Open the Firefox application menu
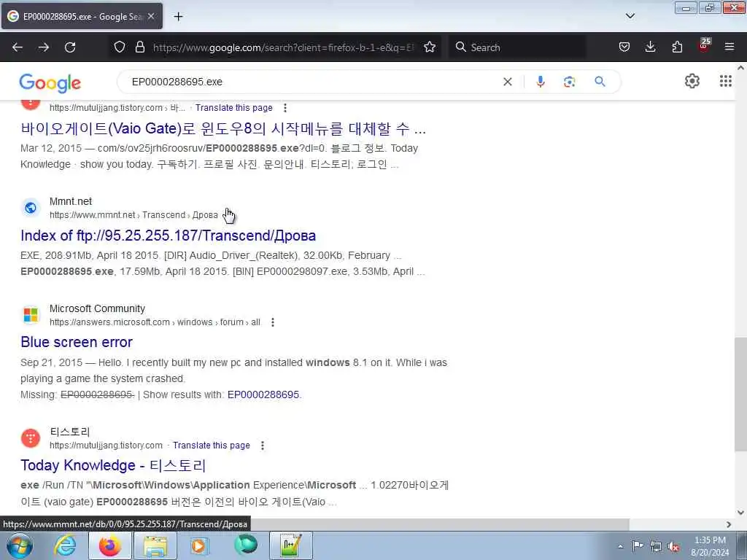The width and height of the screenshot is (747, 560). pos(729,47)
